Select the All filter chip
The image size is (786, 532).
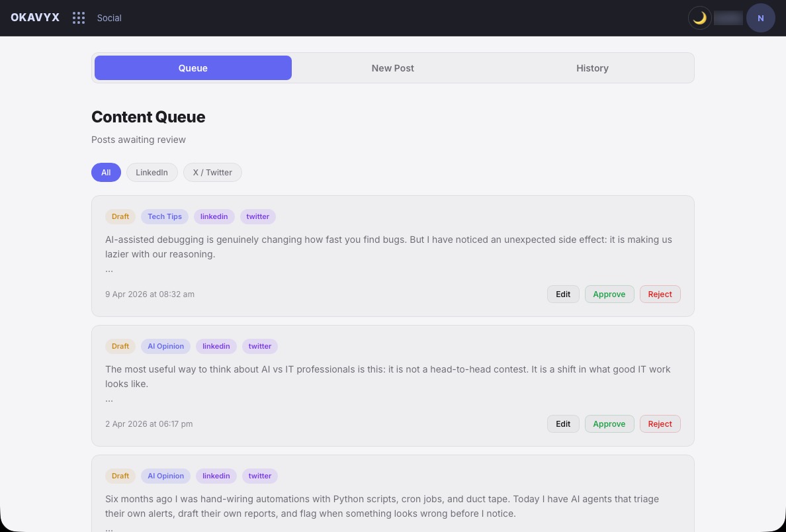(106, 173)
